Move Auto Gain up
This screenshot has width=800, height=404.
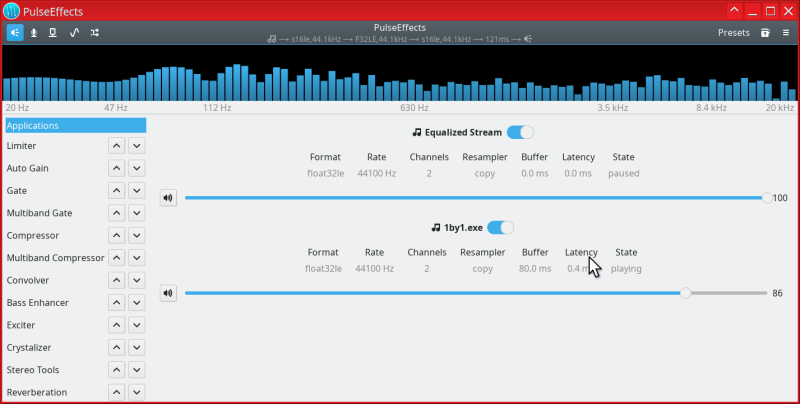[x=116, y=168]
